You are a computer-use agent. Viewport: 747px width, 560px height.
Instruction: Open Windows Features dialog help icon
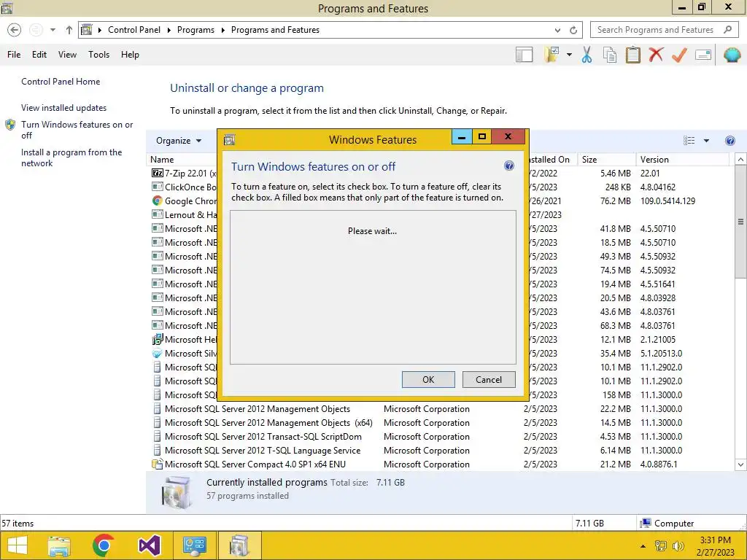[x=508, y=166]
